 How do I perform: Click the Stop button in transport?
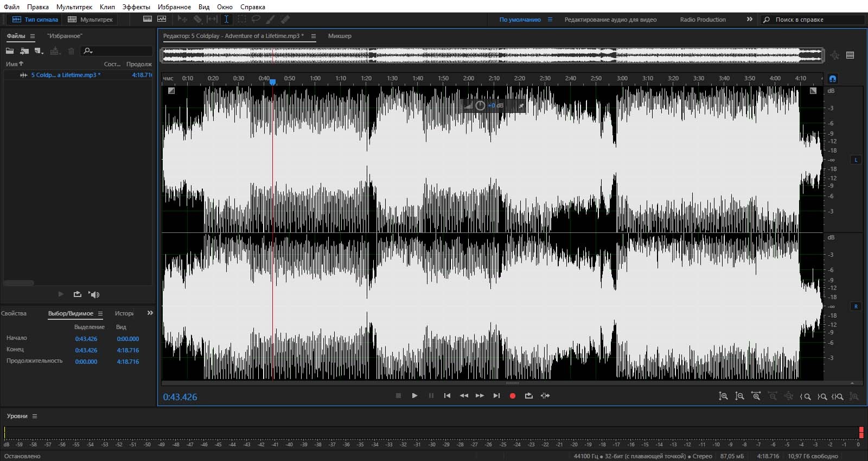(x=398, y=396)
